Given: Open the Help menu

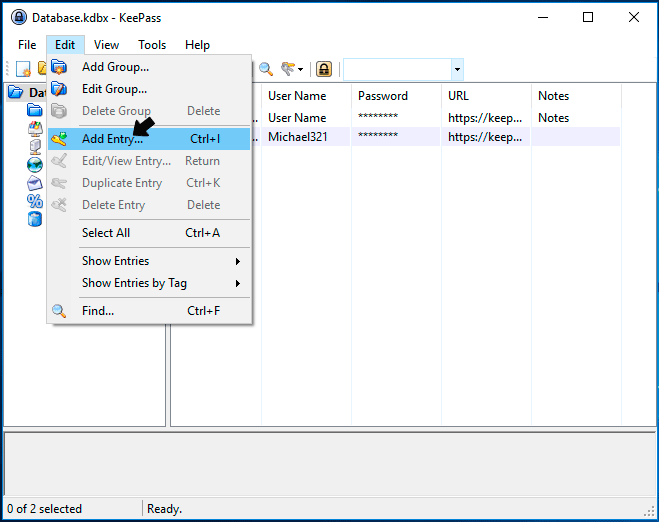Looking at the screenshot, I should 198,45.
